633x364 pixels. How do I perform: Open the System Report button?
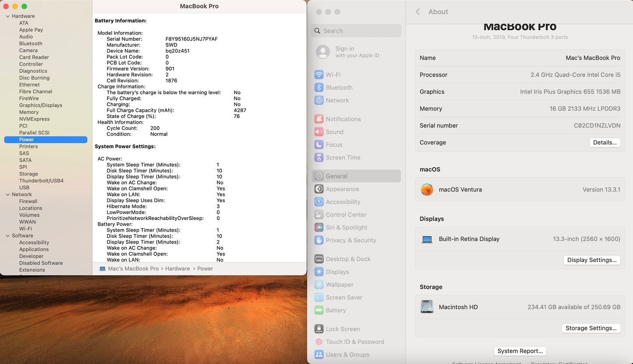[x=520, y=351]
